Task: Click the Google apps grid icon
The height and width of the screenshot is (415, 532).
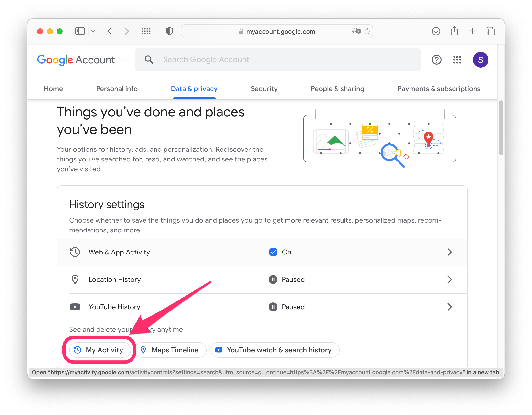Action: (x=457, y=60)
